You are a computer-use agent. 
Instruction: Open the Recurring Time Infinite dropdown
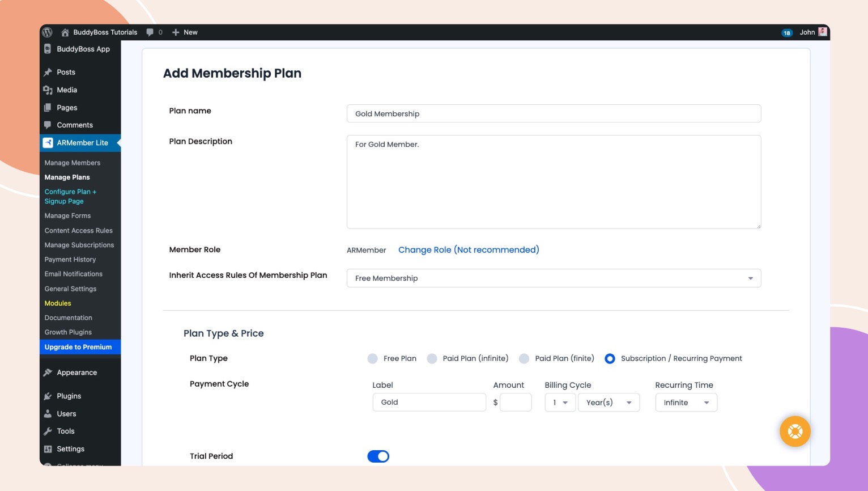[686, 403]
